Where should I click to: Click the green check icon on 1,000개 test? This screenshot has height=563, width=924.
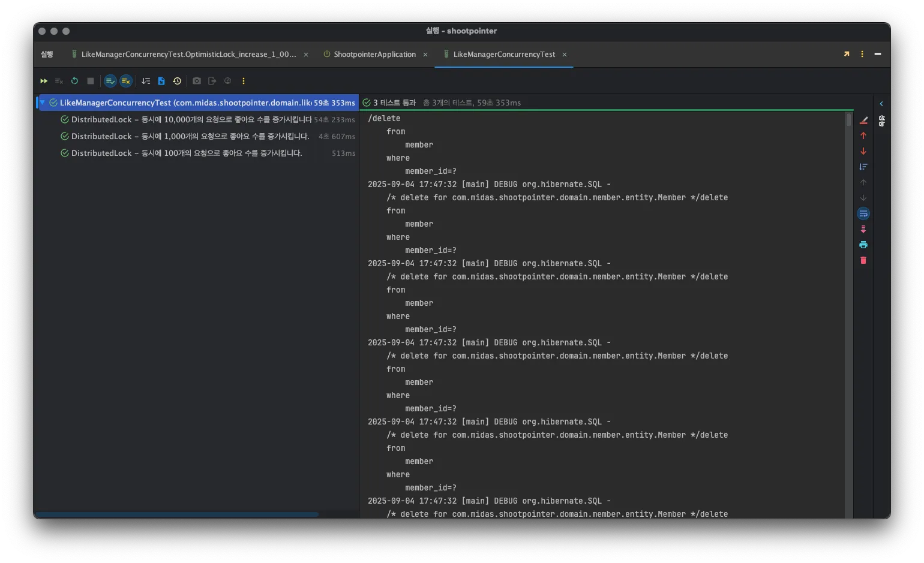pyautogui.click(x=65, y=136)
